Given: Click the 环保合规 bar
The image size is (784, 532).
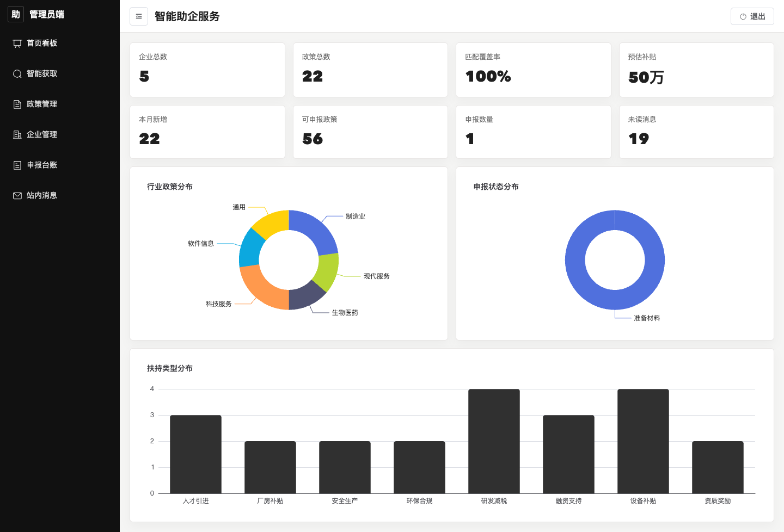Looking at the screenshot, I should point(419,467).
